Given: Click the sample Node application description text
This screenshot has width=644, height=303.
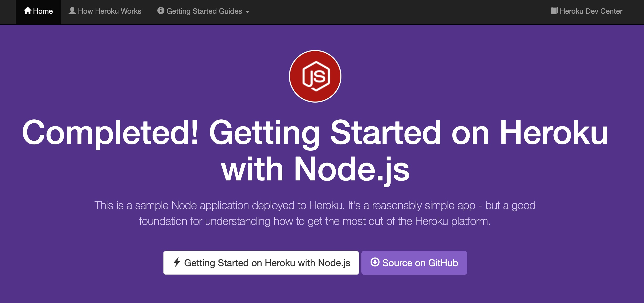Looking at the screenshot, I should tap(315, 213).
